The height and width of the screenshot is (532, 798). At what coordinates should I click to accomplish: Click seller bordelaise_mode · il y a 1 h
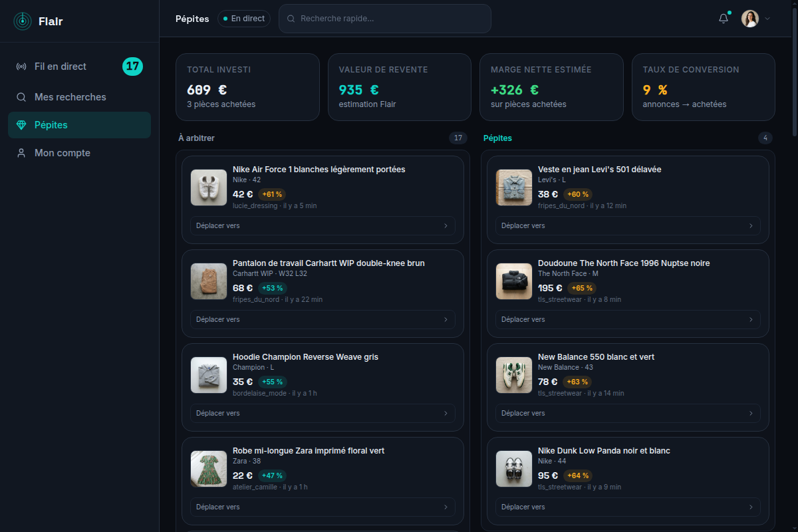[275, 394]
